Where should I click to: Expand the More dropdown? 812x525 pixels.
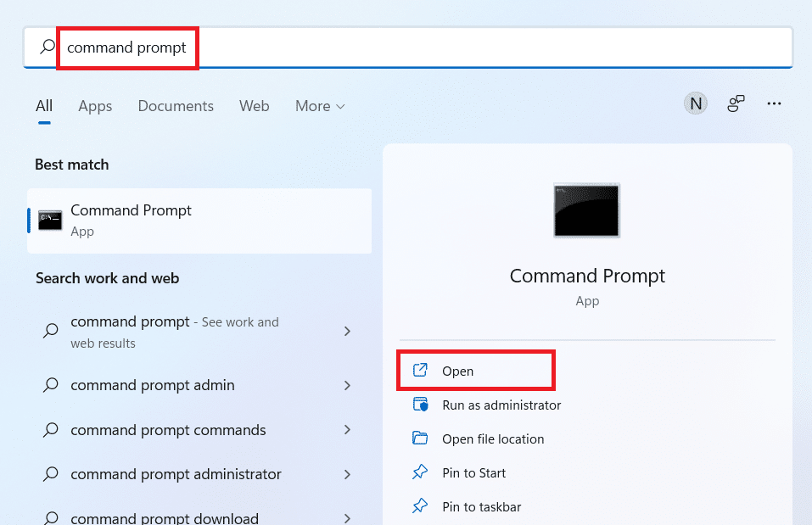pyautogui.click(x=320, y=106)
